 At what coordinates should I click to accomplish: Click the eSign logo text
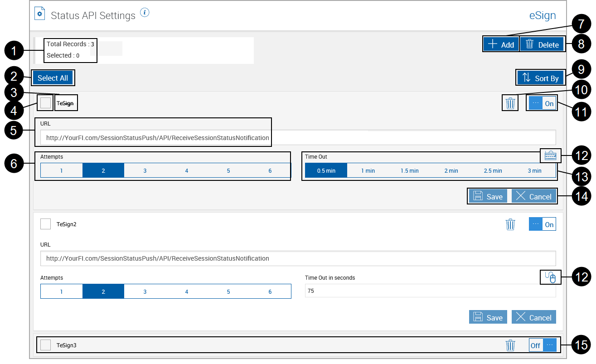pyautogui.click(x=543, y=15)
